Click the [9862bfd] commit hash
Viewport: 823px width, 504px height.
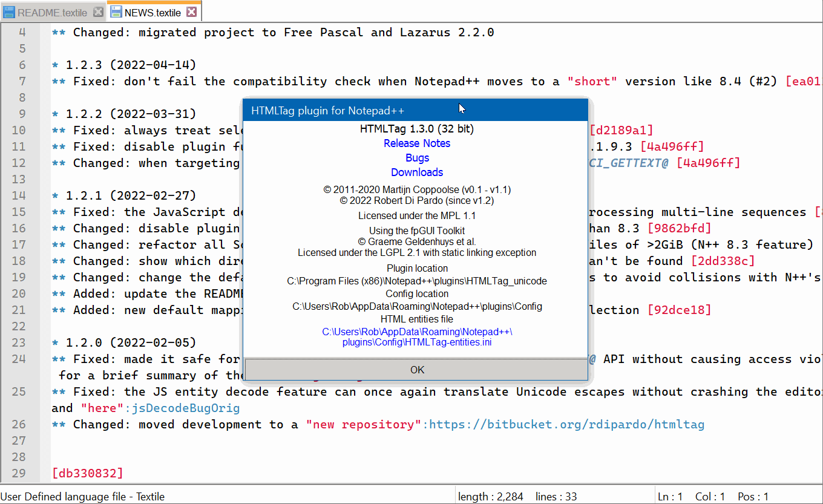[x=679, y=228]
